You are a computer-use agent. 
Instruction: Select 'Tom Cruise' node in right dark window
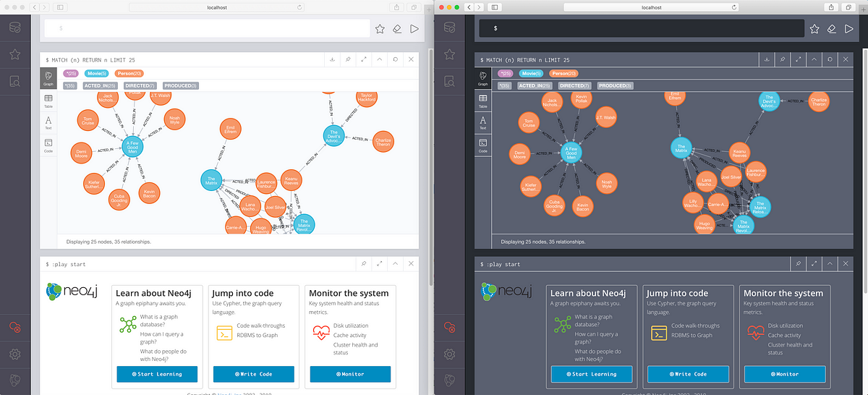(529, 122)
